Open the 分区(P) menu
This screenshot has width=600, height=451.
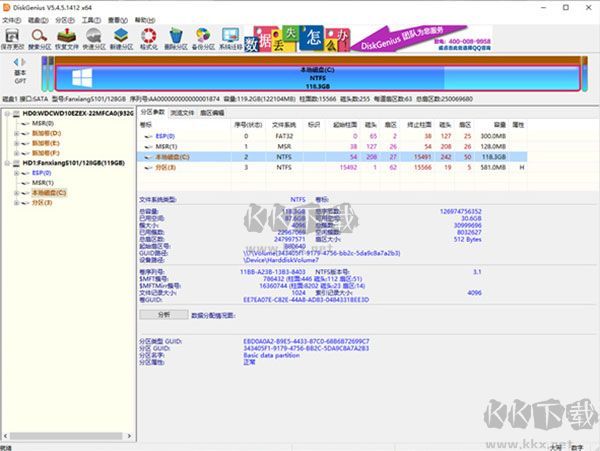tap(65, 20)
